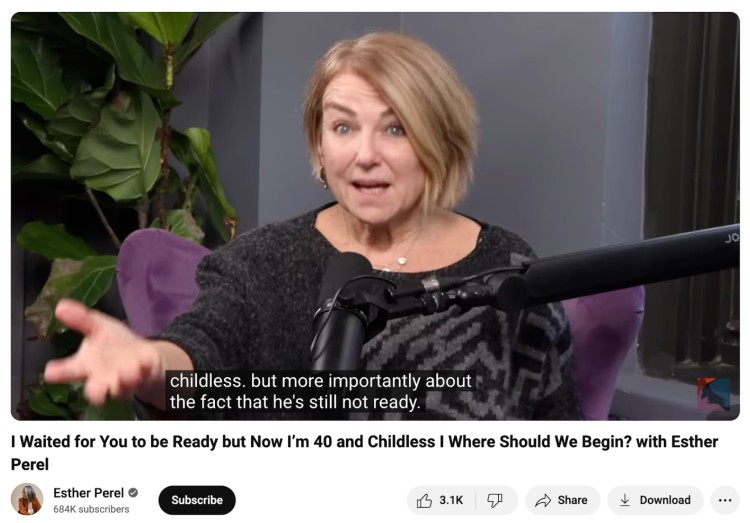Click the Download arrow icon
Screen dimensions: 750x523
[x=625, y=500]
